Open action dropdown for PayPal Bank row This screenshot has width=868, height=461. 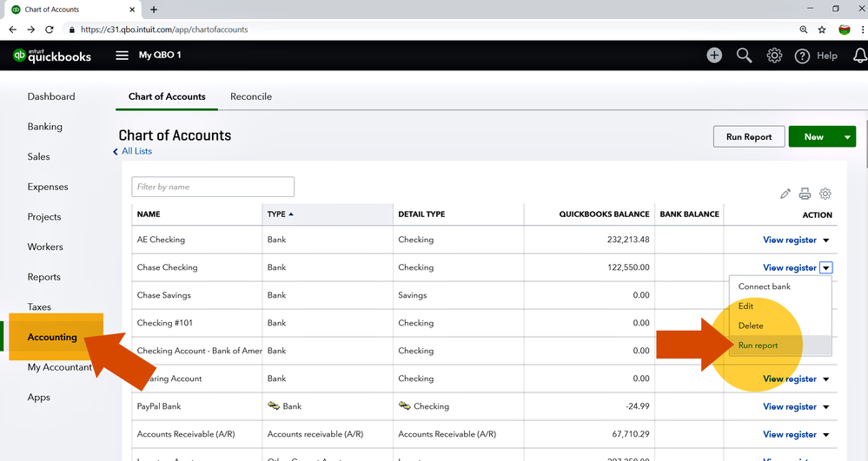pos(825,407)
